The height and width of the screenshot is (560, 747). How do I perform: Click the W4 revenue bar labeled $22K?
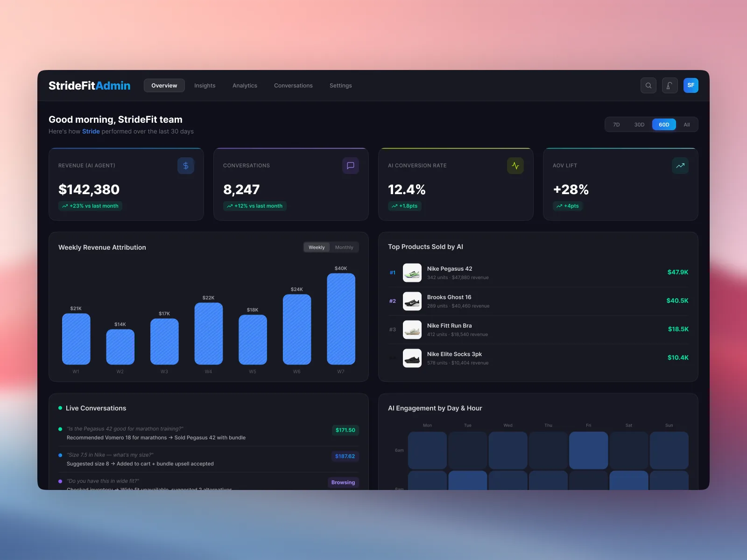(209, 334)
